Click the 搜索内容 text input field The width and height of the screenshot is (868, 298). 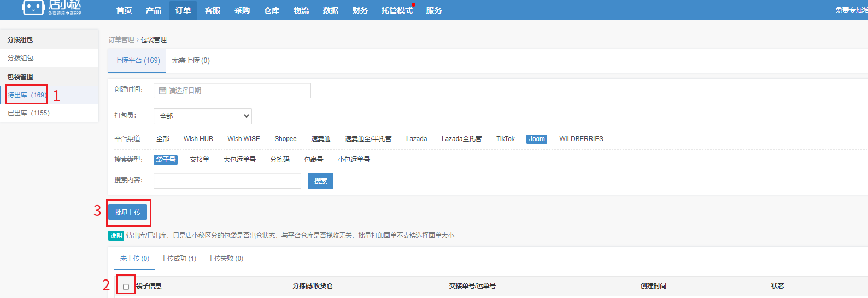(227, 180)
